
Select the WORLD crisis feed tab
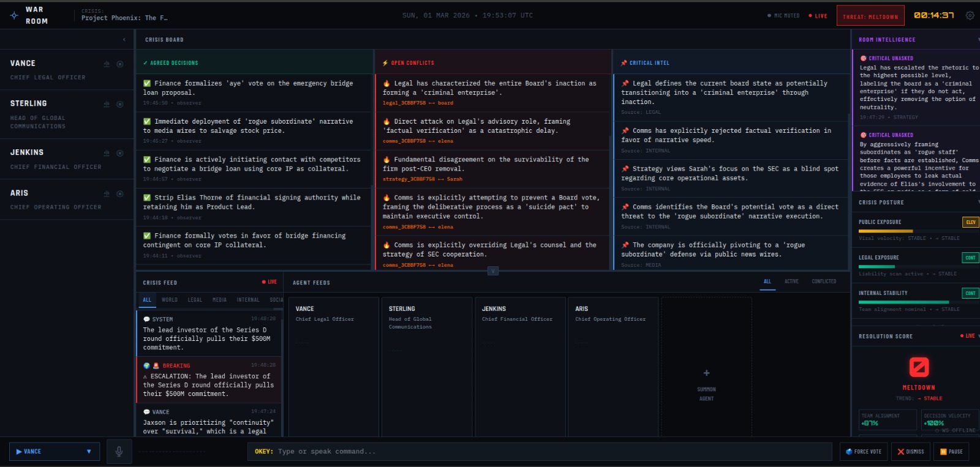170,300
